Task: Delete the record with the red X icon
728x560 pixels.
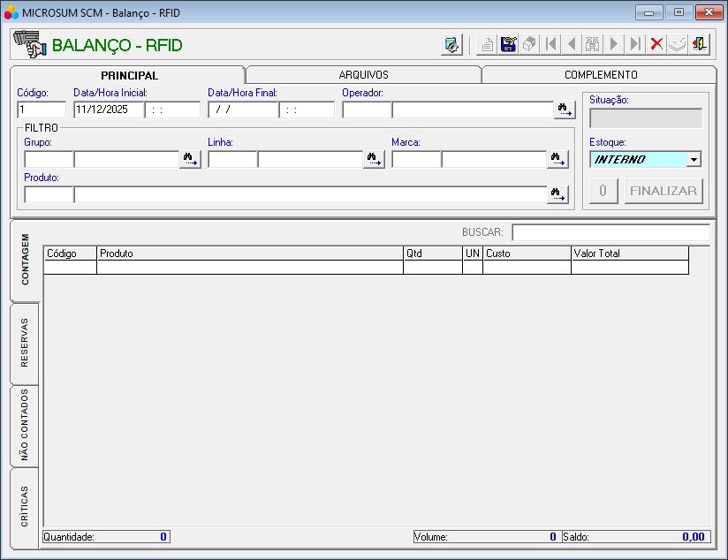Action: click(656, 44)
